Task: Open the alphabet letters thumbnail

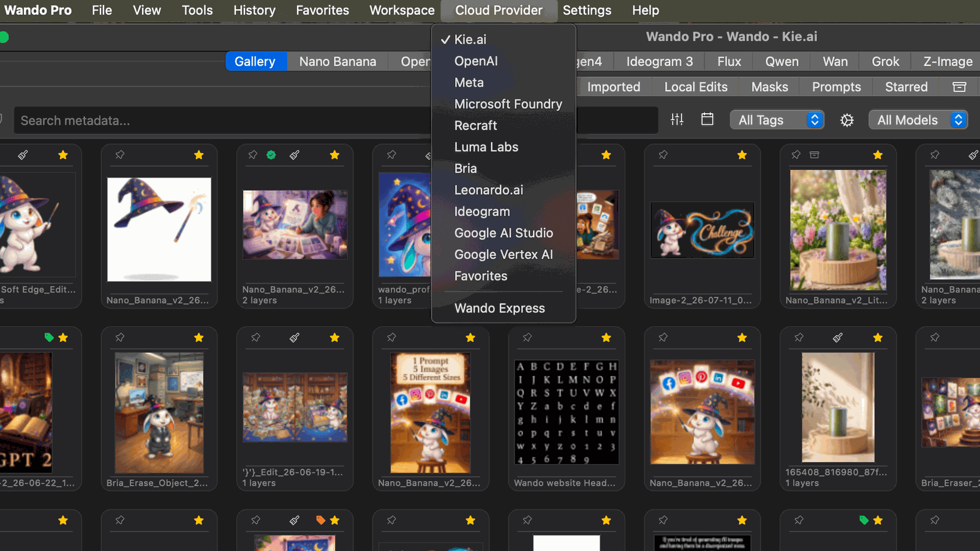Action: pos(567,412)
